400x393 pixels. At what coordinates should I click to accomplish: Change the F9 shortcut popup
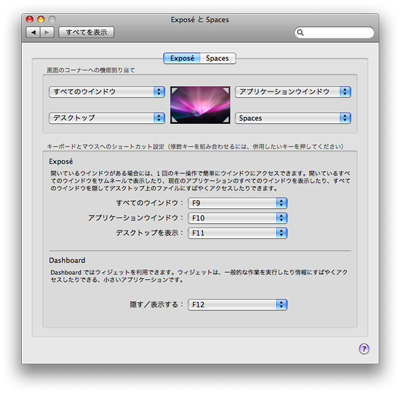[238, 203]
